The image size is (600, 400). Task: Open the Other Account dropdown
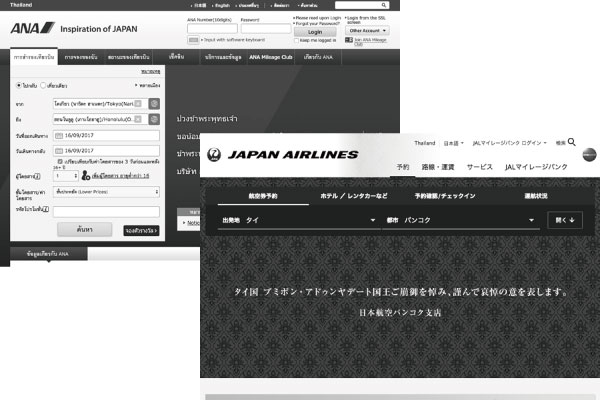[x=367, y=31]
